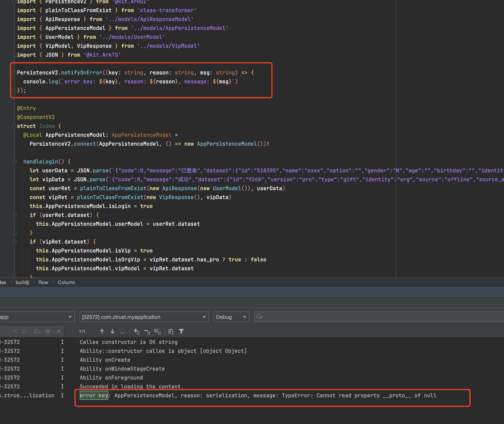
Task: Click the '@ComponentV2' decorator in code
Action: click(36, 117)
